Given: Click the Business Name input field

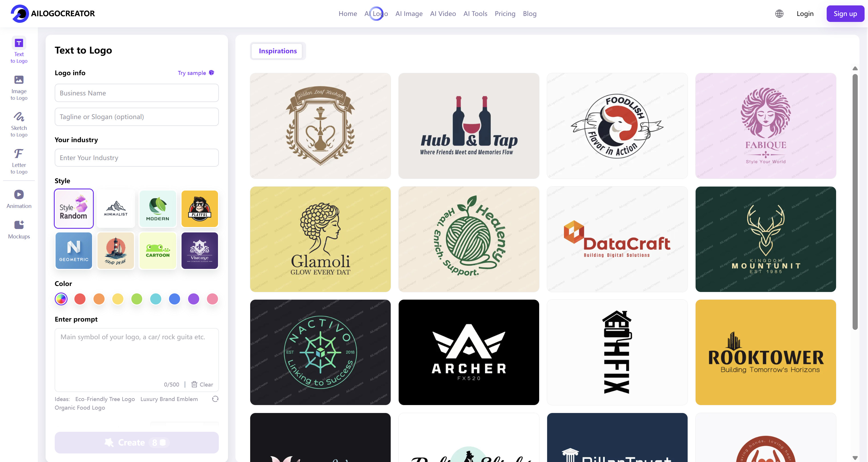Looking at the screenshot, I should point(136,93).
